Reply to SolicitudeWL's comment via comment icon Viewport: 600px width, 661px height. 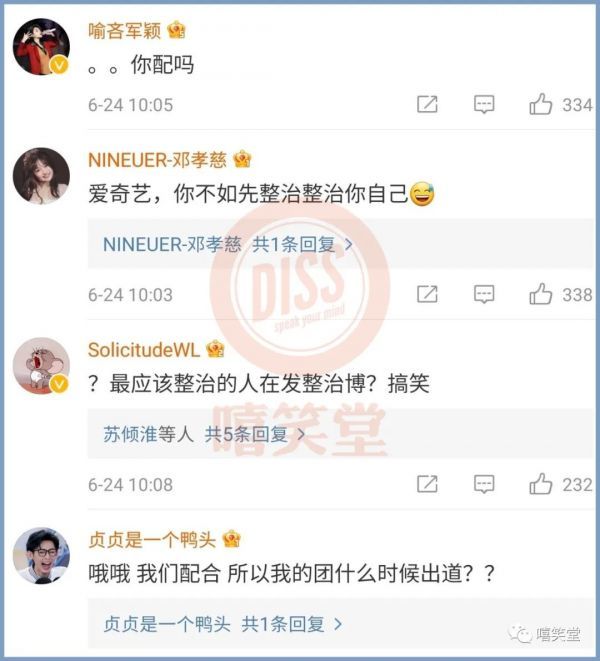[x=484, y=484]
